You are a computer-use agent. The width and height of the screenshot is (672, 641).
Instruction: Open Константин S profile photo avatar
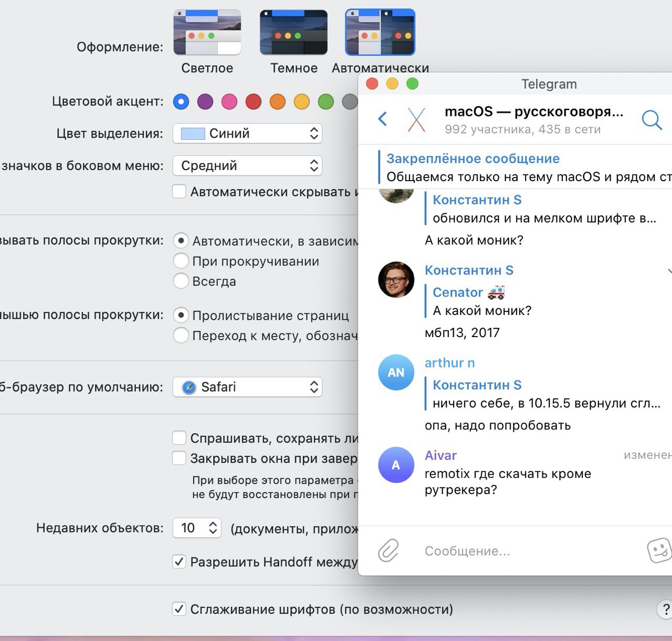point(396,279)
